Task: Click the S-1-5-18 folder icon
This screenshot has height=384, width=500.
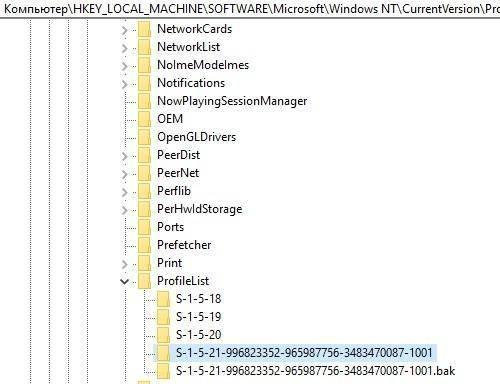Action: [163, 299]
